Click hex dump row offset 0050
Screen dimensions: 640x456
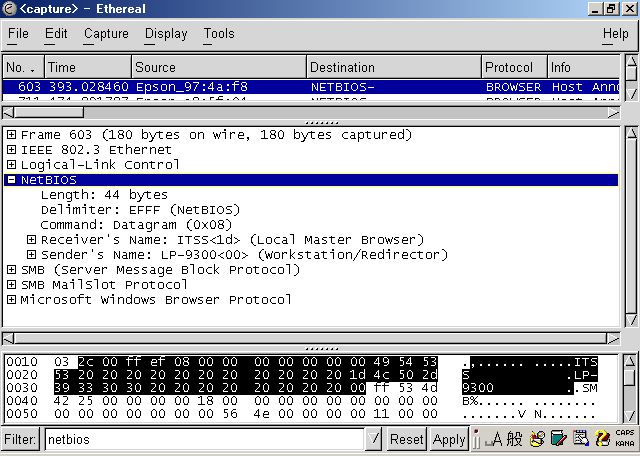pos(22,414)
